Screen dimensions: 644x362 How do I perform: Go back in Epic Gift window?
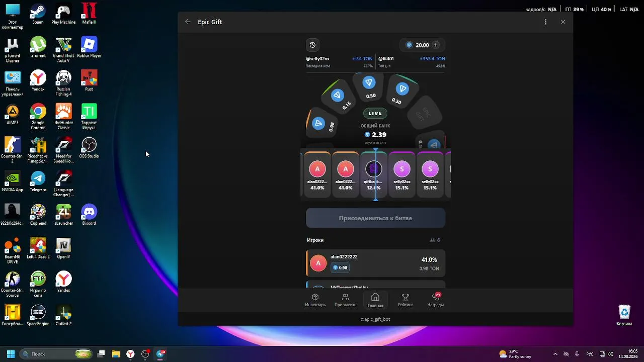pos(188,22)
